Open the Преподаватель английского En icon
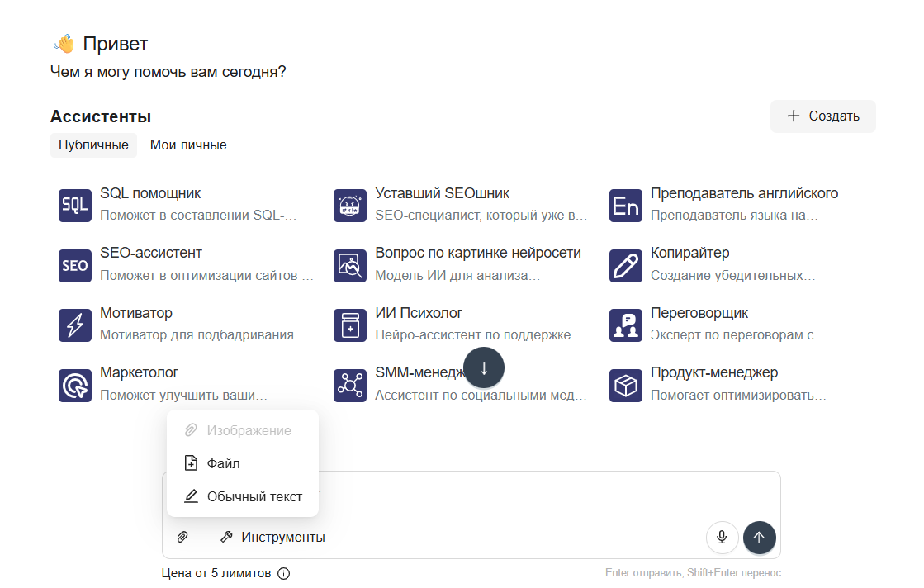Viewport: 924px width, 588px height. [x=625, y=205]
